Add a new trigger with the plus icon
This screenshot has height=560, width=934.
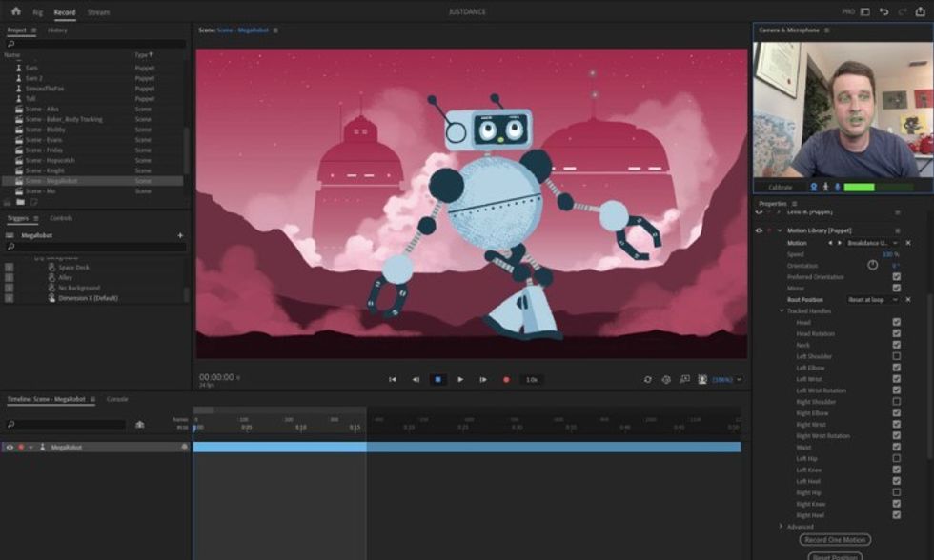[x=180, y=235]
